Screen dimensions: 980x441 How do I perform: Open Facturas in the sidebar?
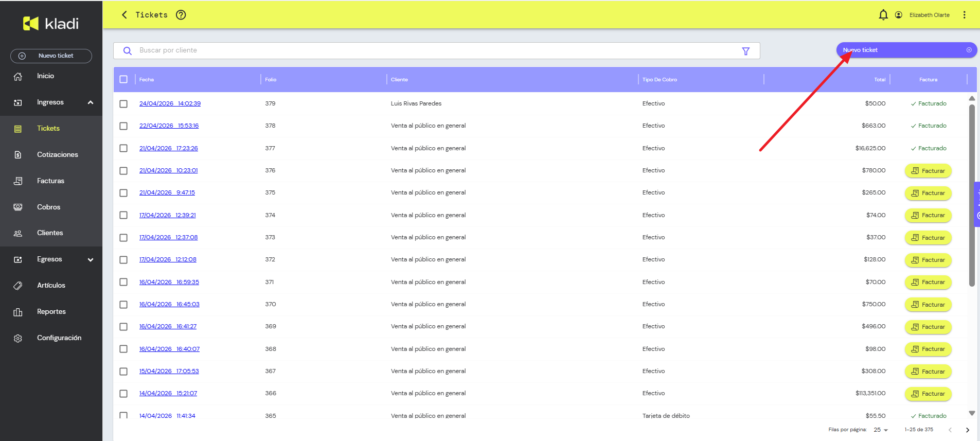pos(50,181)
